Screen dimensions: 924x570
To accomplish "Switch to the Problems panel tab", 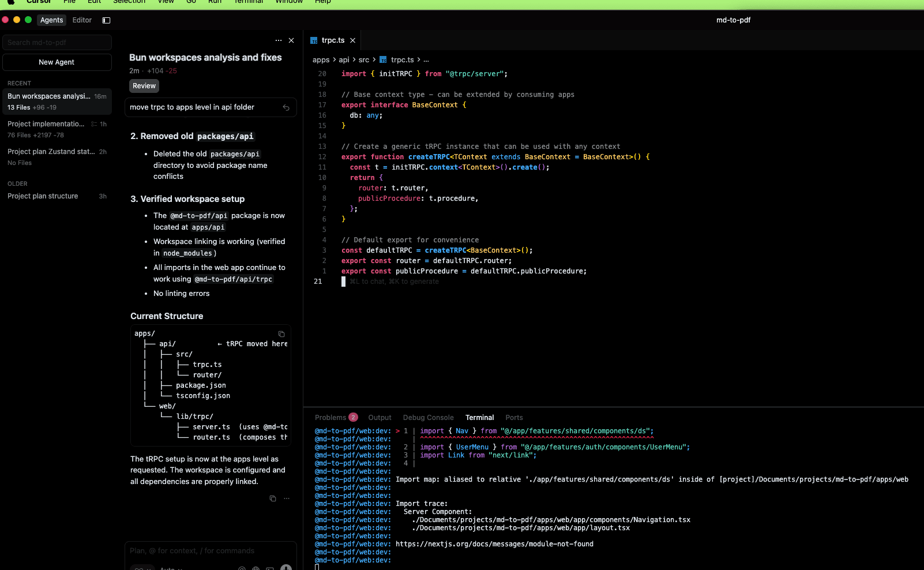I will 330,418.
